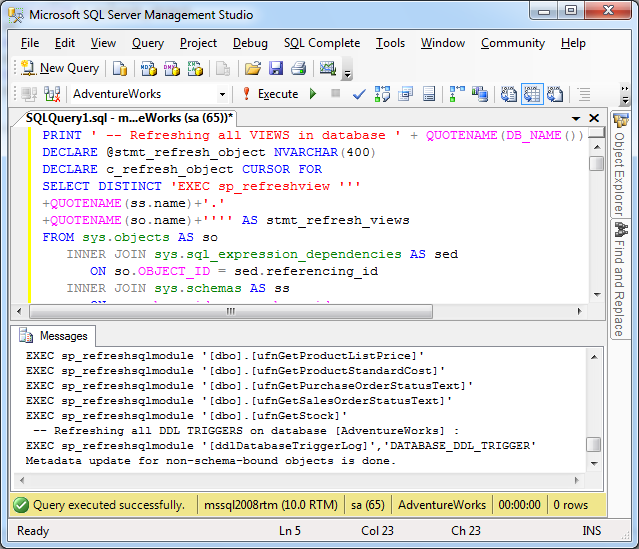
Task: Click the Messages pane horizontal scroll right arrow
Action: click(577, 480)
